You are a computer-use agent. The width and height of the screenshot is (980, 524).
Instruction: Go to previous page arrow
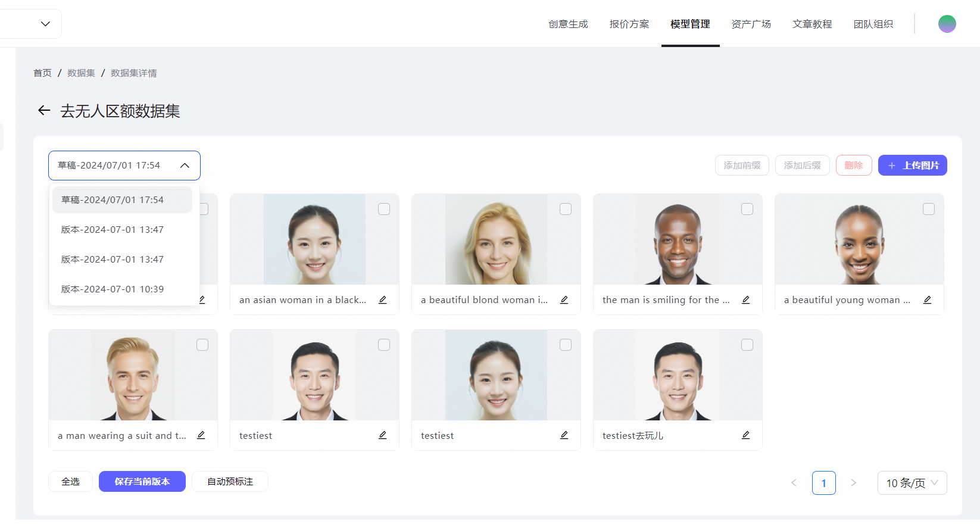[794, 483]
